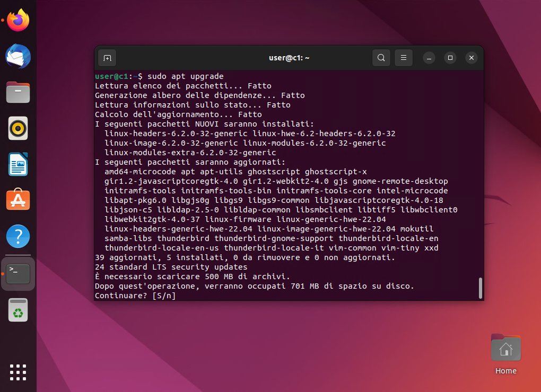The image size is (541, 392).
Task: Launch Rhythmbox music player
Action: pos(18,129)
